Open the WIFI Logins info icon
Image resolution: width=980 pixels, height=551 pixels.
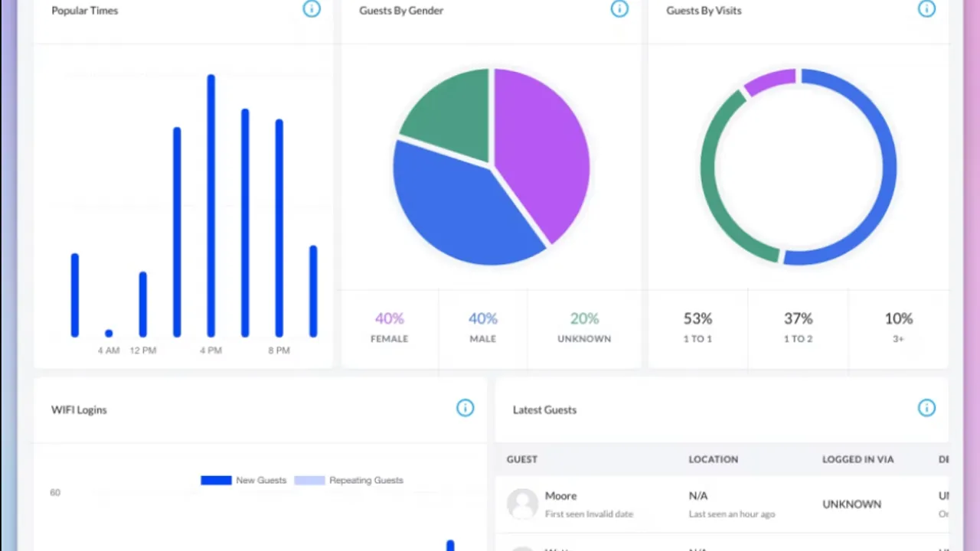point(465,408)
